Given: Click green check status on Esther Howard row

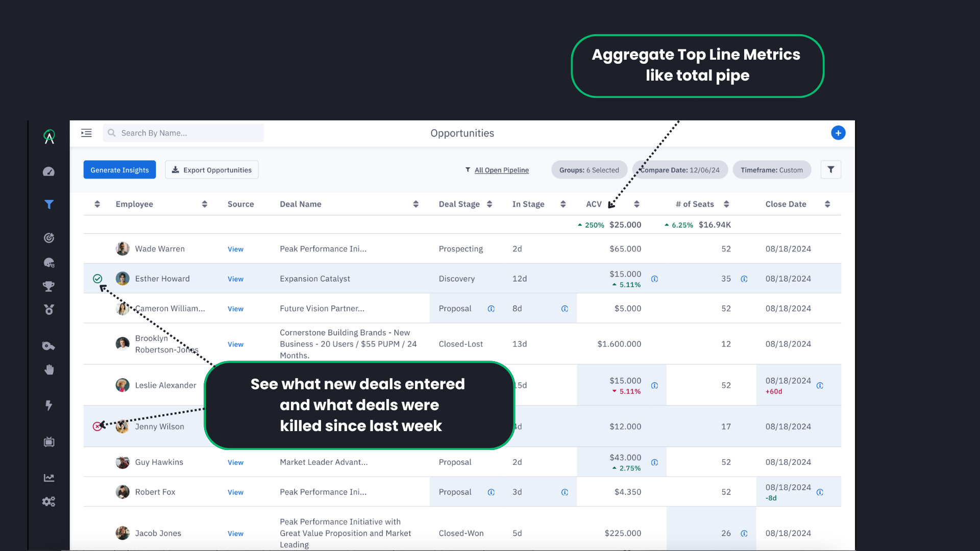Looking at the screenshot, I should tap(97, 279).
